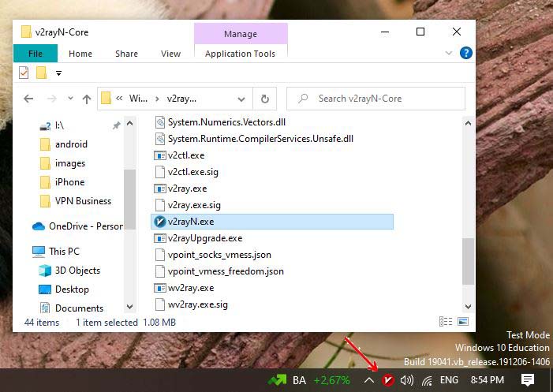Open the File menu tab

coord(35,54)
